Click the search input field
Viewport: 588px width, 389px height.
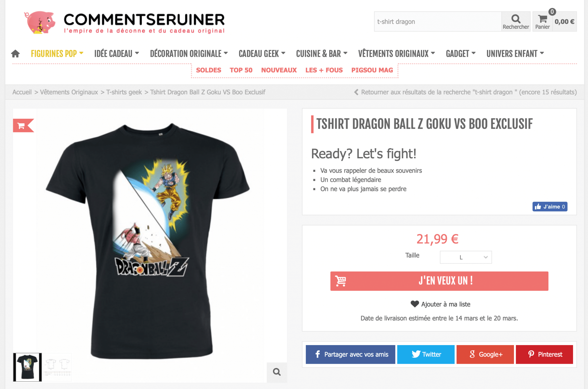pos(438,22)
